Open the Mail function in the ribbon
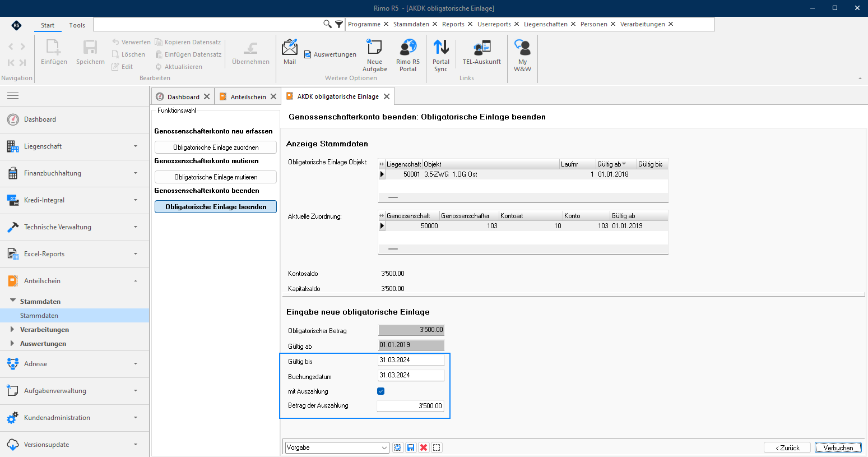Screen dimensions: 868x457 tap(290, 52)
